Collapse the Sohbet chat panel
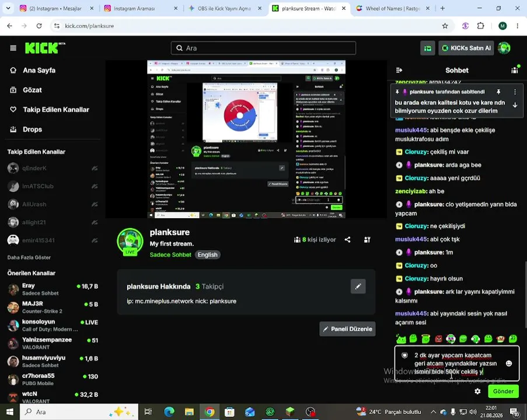 pyautogui.click(x=399, y=70)
